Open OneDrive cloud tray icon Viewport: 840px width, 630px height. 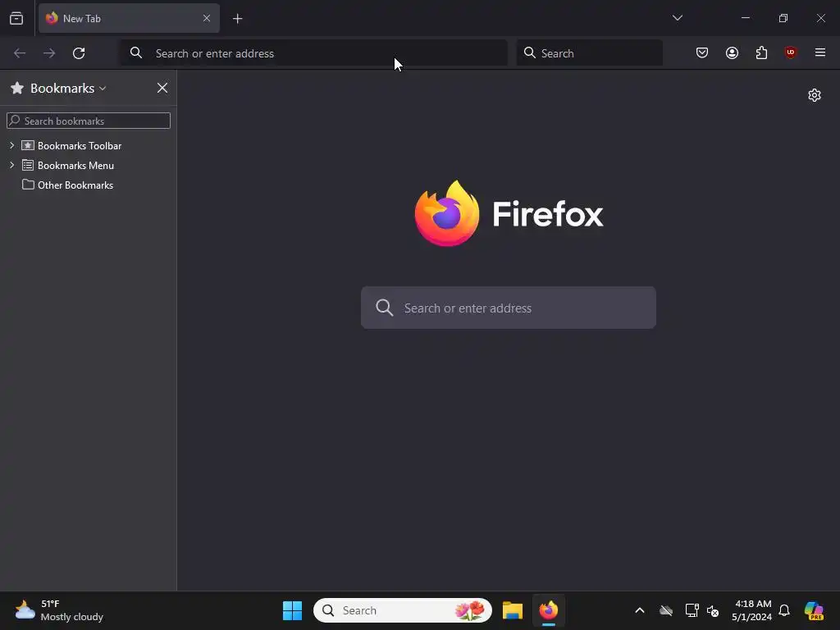(x=666, y=610)
